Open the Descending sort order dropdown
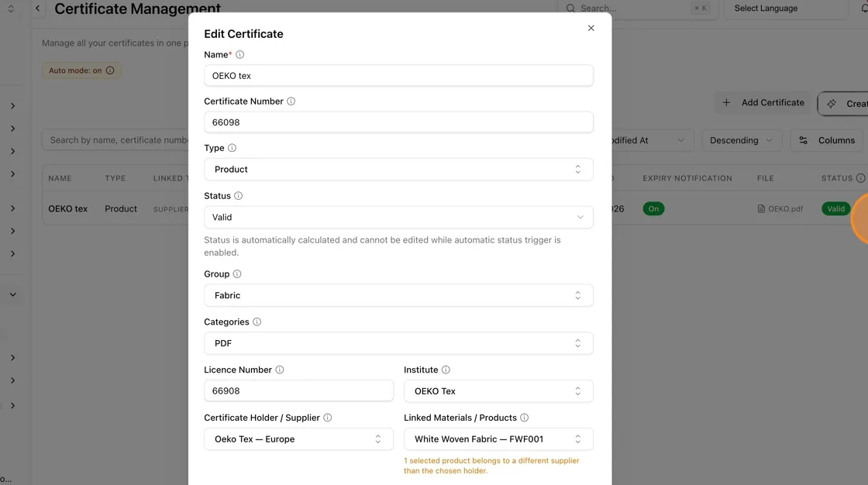This screenshot has width=868, height=485. tap(742, 141)
